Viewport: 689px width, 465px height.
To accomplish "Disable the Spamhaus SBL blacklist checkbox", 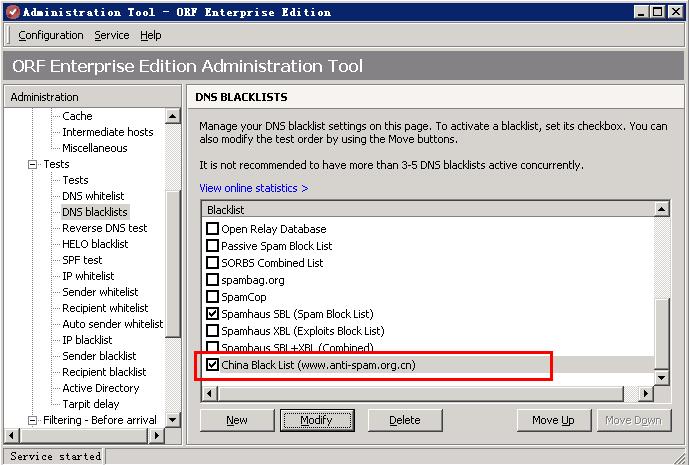I will [x=212, y=314].
